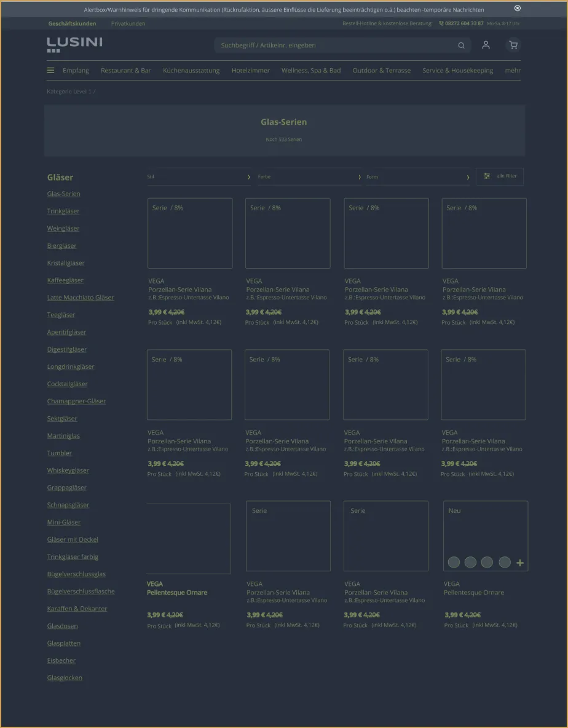Screen dimensions: 568x728
Task: Open the Sektgläser category
Action: (62, 418)
